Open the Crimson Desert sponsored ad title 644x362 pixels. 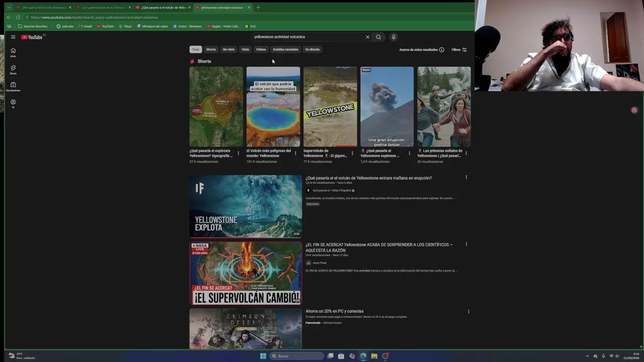point(334,311)
